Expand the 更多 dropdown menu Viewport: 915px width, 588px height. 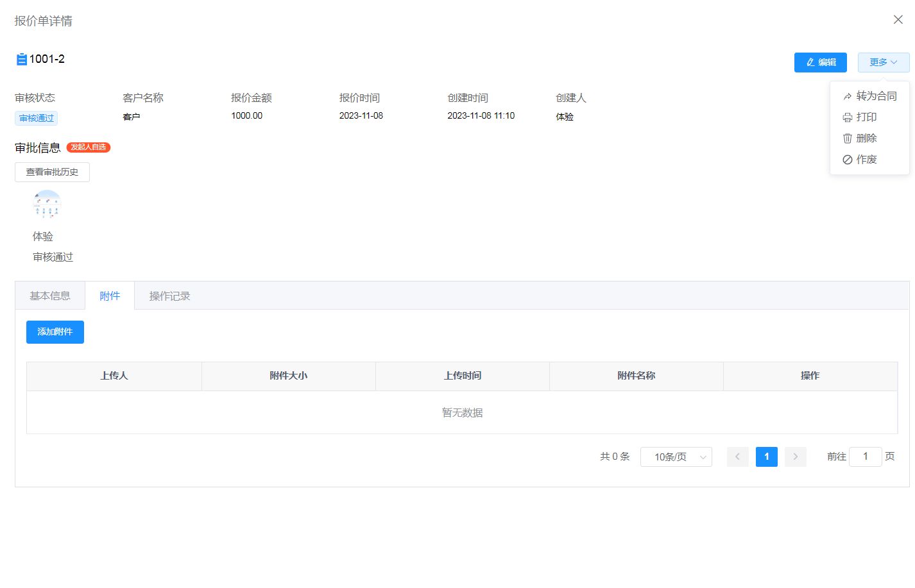coord(883,62)
